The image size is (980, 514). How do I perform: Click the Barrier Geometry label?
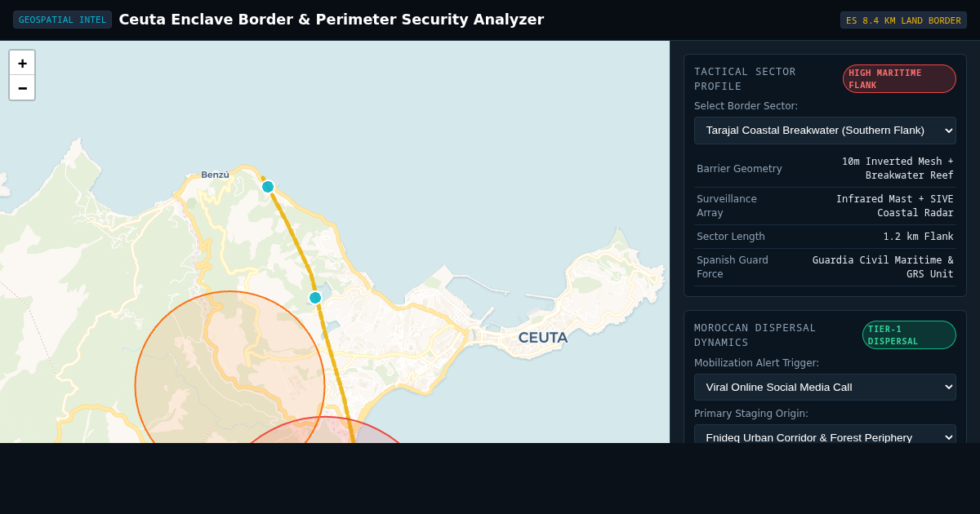click(x=739, y=169)
